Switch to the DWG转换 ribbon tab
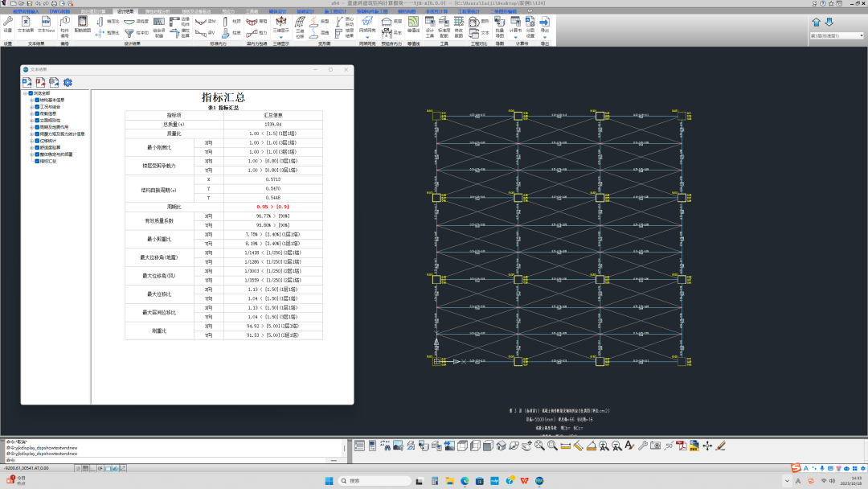Viewport: 868px width, 489px height. click(59, 11)
